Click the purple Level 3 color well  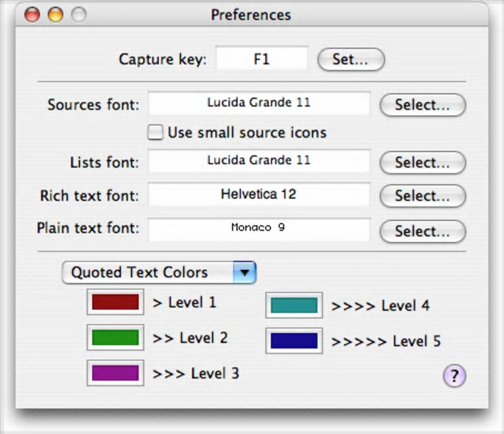[x=115, y=373]
